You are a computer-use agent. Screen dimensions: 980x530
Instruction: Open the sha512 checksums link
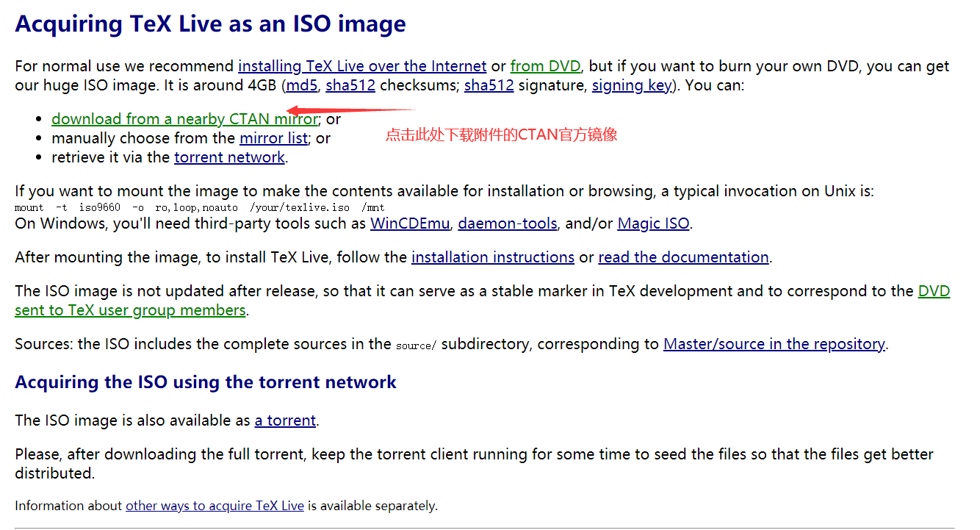pos(350,85)
